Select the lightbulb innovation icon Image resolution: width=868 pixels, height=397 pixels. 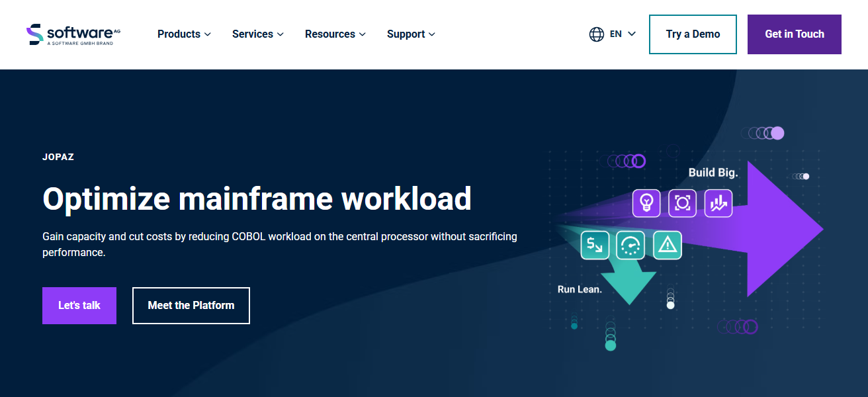646,203
